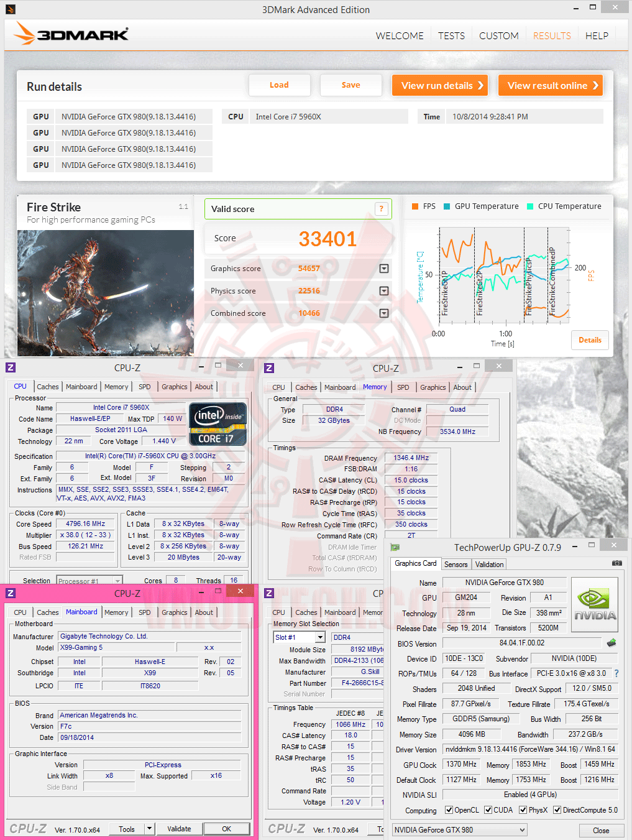Viewport: 632px width, 840px height.
Task: Expand the Combined score details
Action: [384, 313]
